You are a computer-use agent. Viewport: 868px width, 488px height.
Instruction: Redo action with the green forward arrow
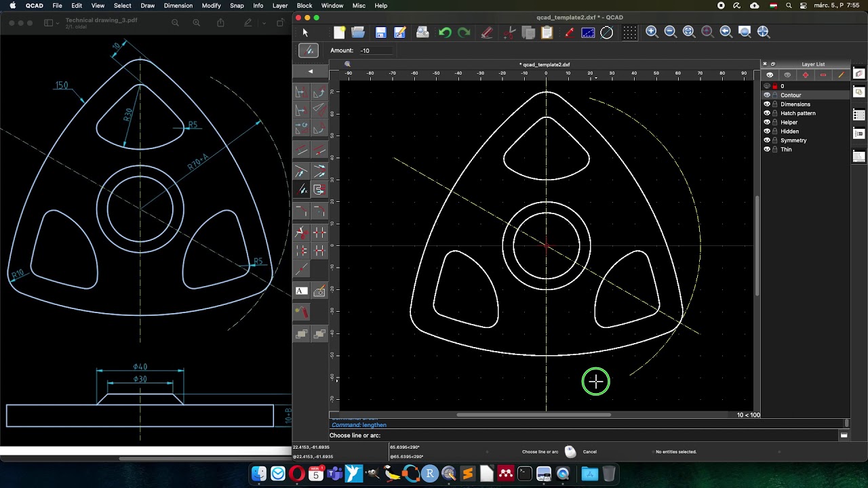click(464, 32)
